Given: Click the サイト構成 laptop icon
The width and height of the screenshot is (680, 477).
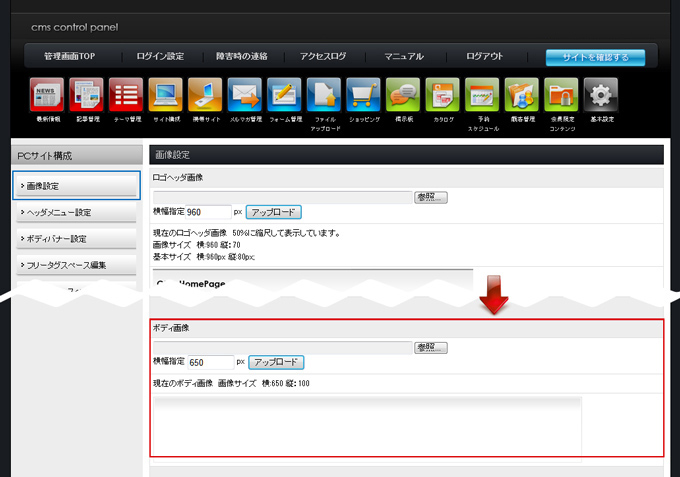Looking at the screenshot, I should pos(165,96).
